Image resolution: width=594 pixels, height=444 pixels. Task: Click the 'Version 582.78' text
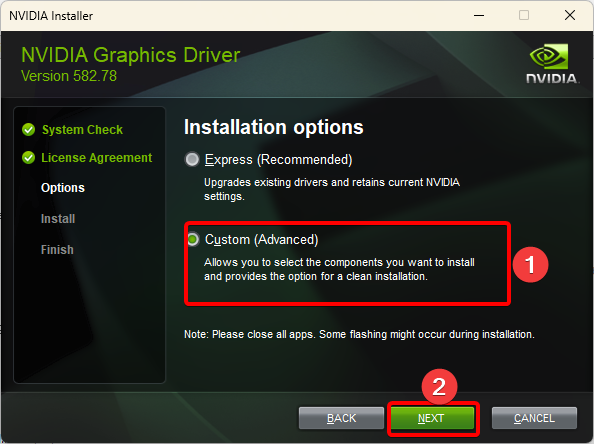(x=69, y=76)
